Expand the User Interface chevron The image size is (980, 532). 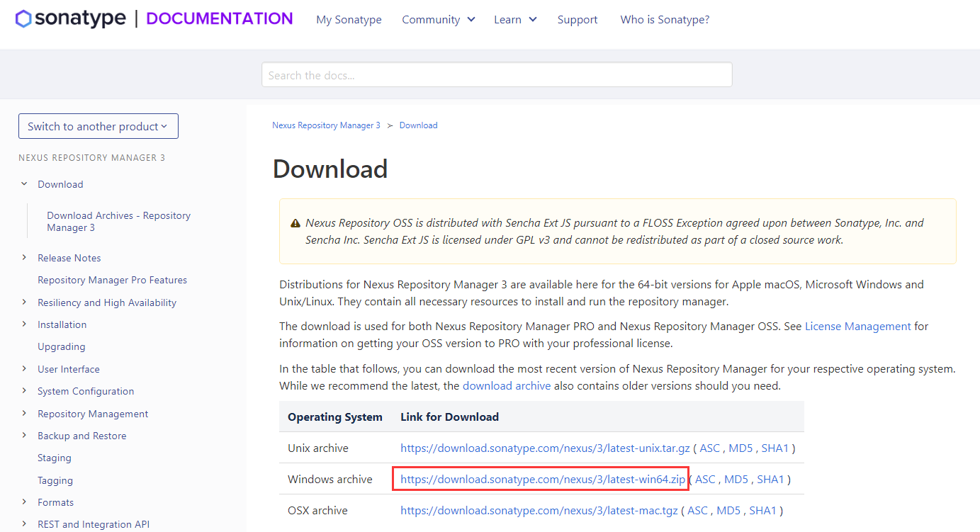pyautogui.click(x=24, y=369)
